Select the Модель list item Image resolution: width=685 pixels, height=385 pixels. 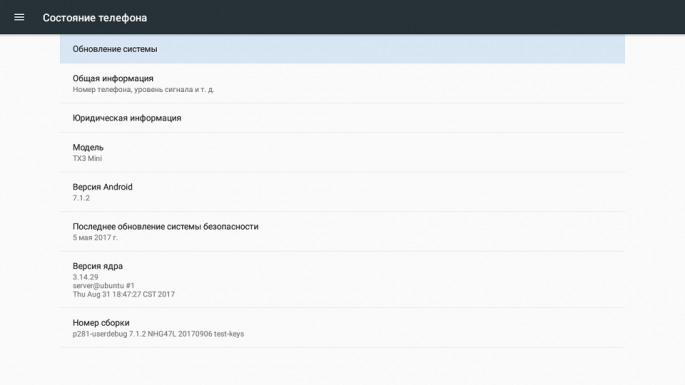342,153
